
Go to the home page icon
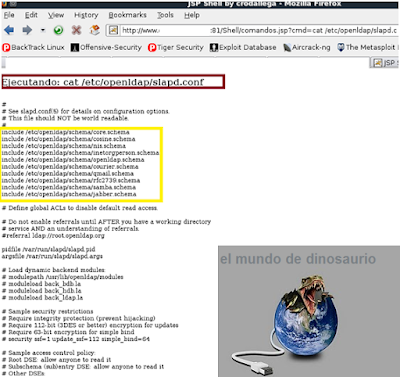(95, 30)
